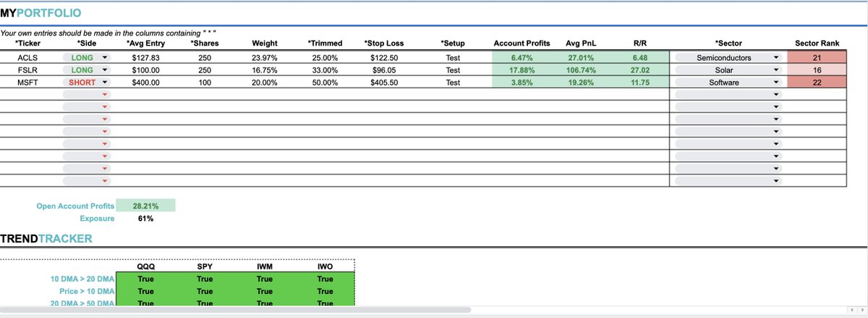
Task: Select the 28.21% open account profits cell
Action: point(145,206)
